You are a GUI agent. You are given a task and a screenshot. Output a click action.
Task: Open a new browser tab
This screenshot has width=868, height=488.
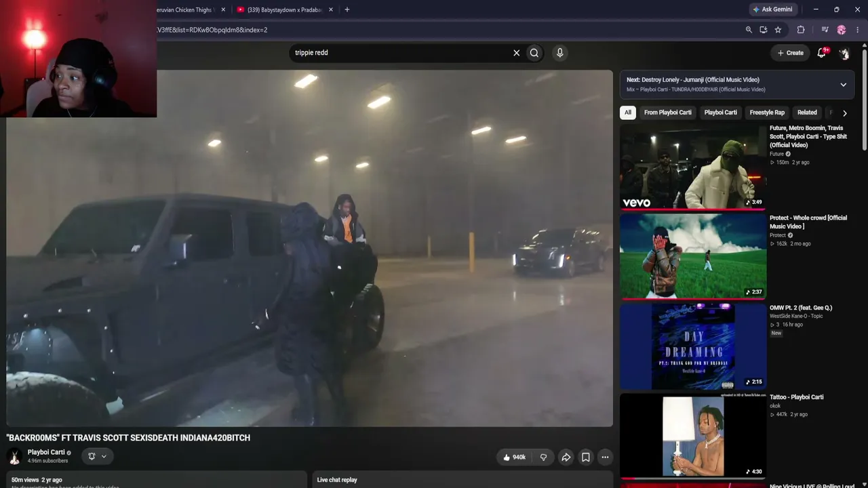(x=347, y=9)
